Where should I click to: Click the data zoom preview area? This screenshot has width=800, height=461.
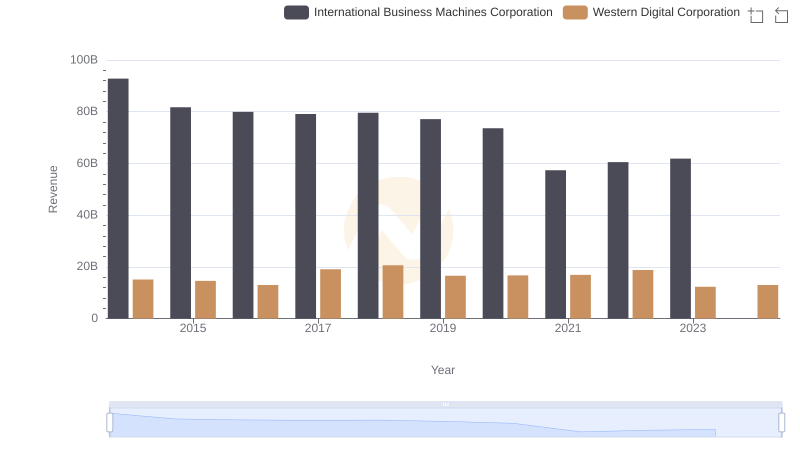445,423
